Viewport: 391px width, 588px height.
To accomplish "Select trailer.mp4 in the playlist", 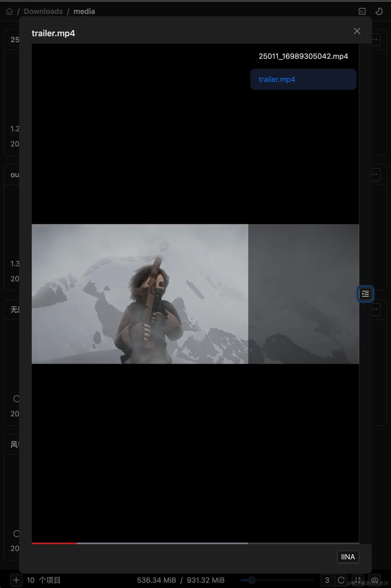I will (x=303, y=79).
